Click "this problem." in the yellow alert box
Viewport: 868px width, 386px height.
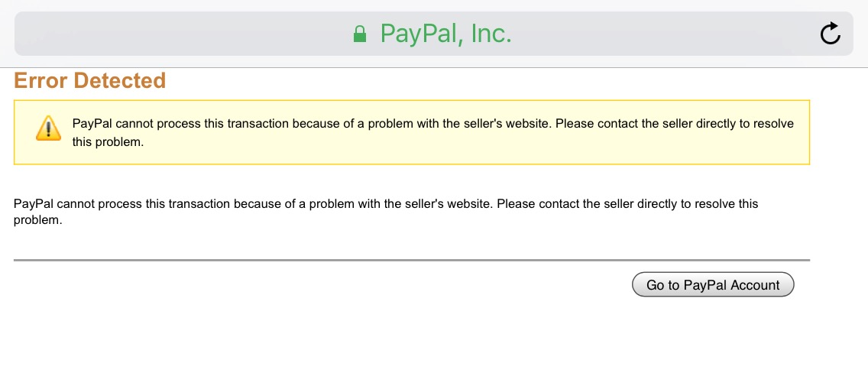tap(108, 142)
